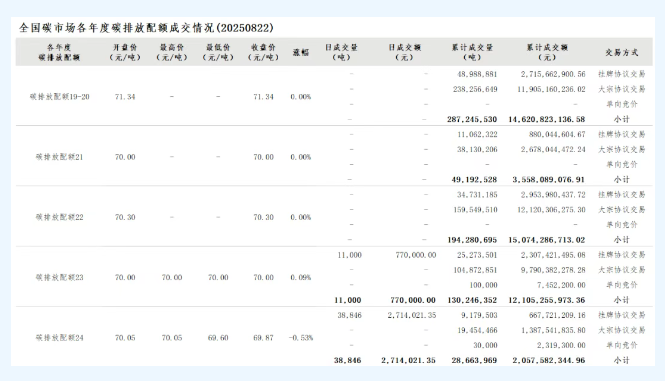Select the 累计成交额 column header
Screen dimensions: 665x381
[547, 52]
